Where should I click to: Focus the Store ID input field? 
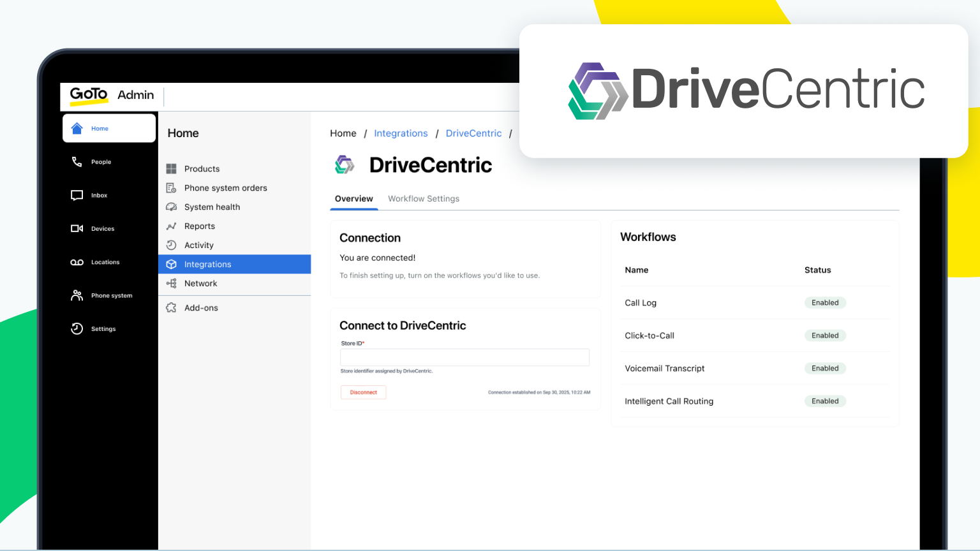[x=465, y=357]
